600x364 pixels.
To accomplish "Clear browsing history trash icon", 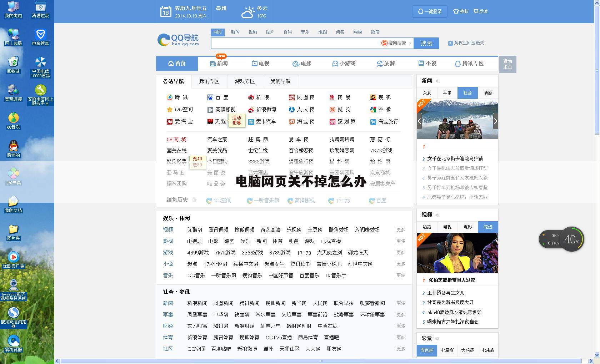I will [x=194, y=200].
